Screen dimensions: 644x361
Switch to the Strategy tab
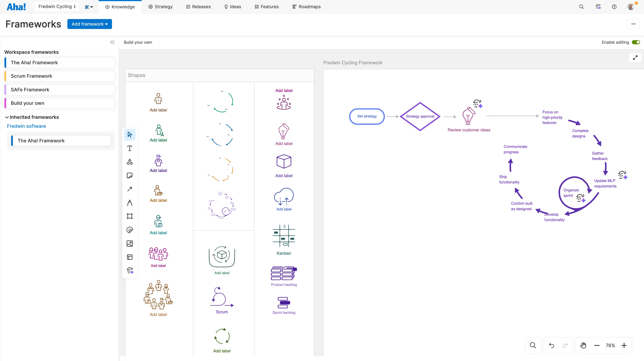click(160, 7)
